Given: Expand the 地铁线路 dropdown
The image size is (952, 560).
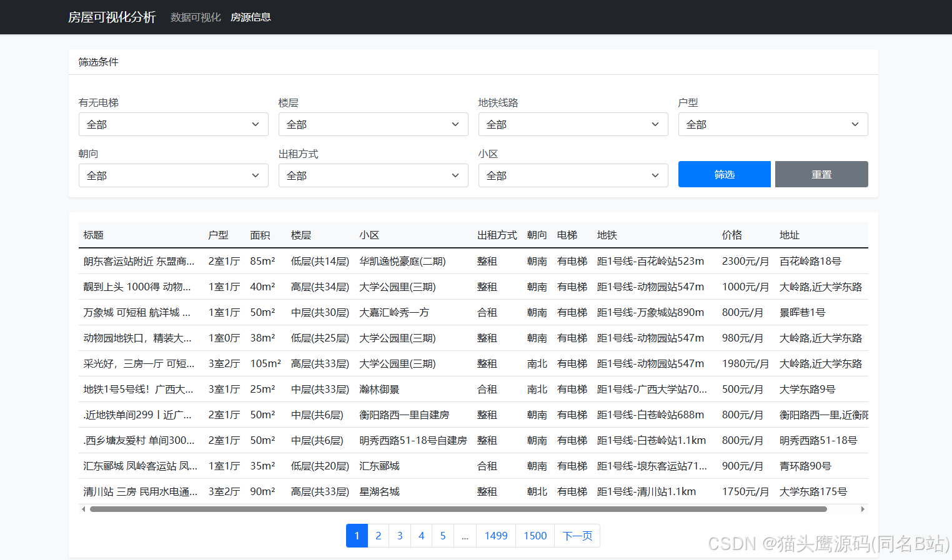Looking at the screenshot, I should tap(573, 124).
